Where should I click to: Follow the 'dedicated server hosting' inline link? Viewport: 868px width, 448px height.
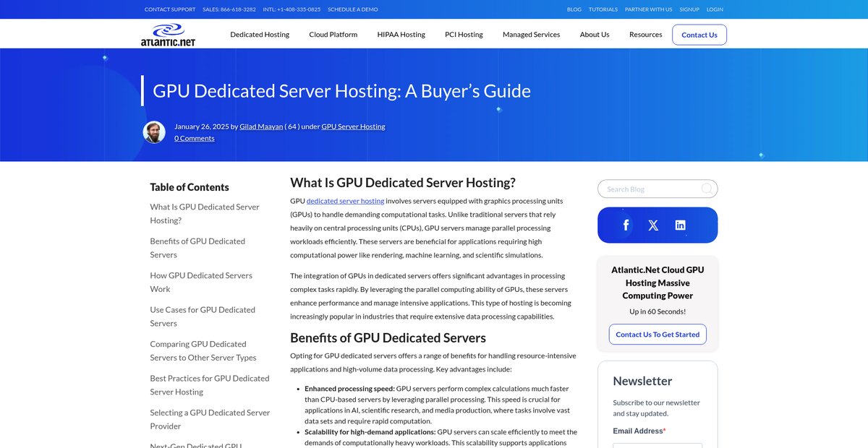345,201
